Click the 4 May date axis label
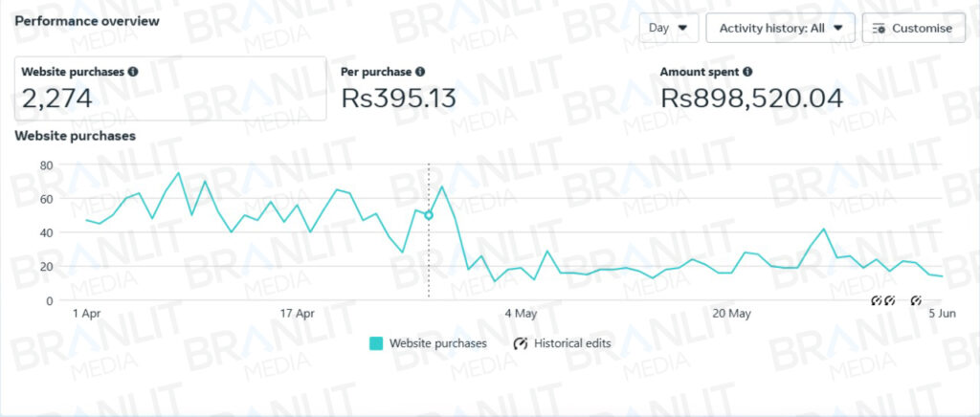The height and width of the screenshot is (417, 980). (x=520, y=313)
